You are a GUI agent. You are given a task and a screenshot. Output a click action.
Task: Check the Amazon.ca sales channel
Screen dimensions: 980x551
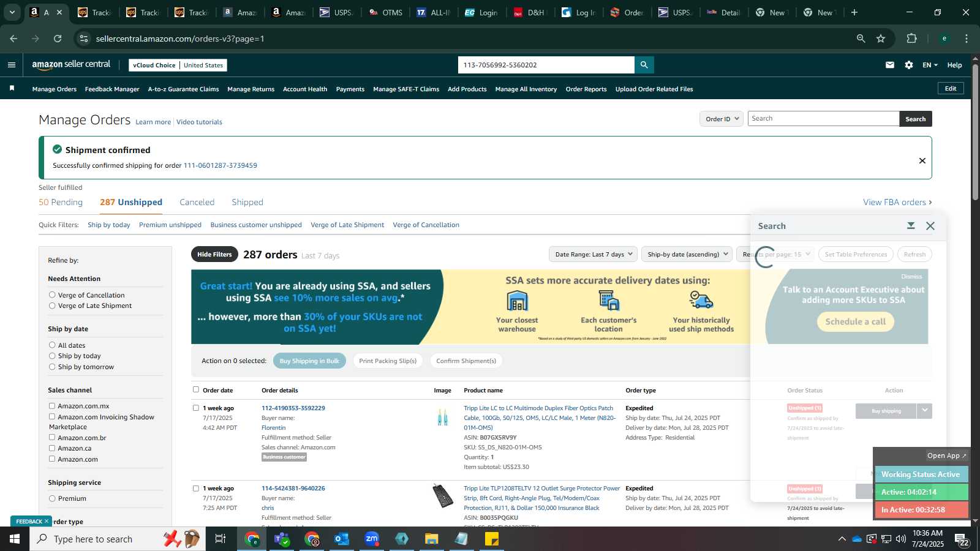(52, 448)
